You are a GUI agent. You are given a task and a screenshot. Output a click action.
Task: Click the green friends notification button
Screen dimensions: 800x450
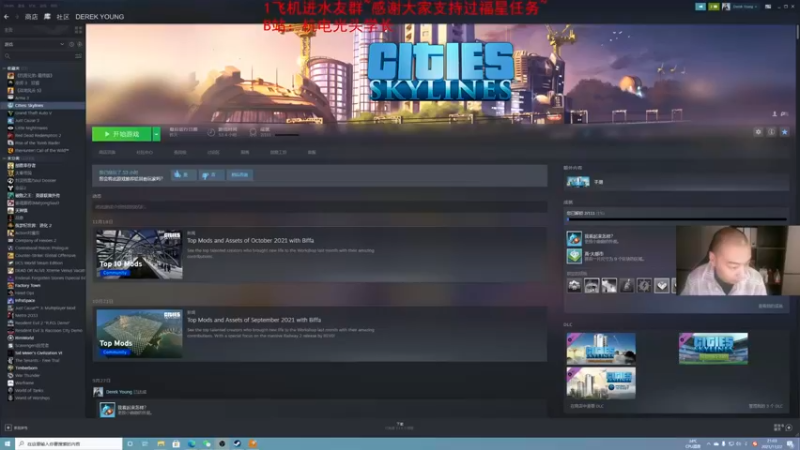pos(713,7)
